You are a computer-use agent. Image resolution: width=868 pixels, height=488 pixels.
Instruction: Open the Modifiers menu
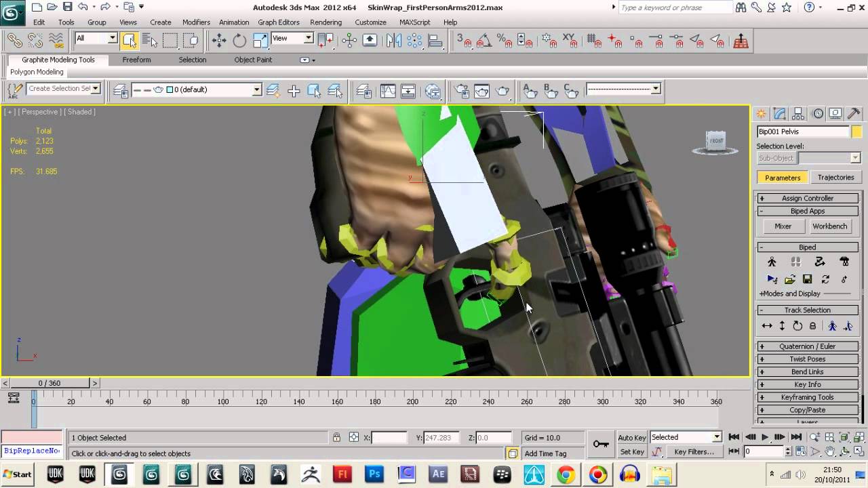(196, 22)
